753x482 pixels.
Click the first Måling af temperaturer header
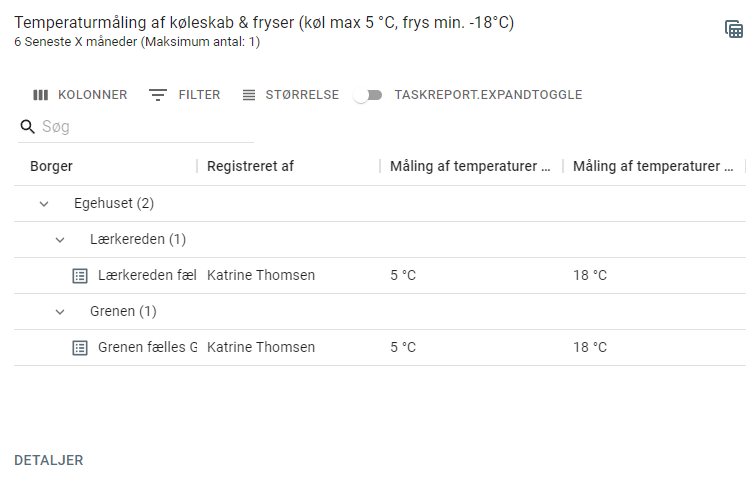pos(470,167)
